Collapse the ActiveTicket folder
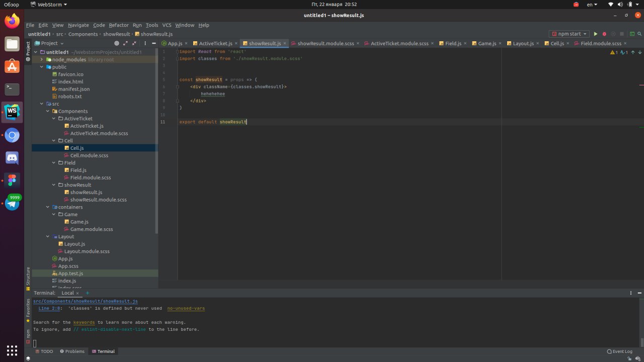 tap(54, 119)
